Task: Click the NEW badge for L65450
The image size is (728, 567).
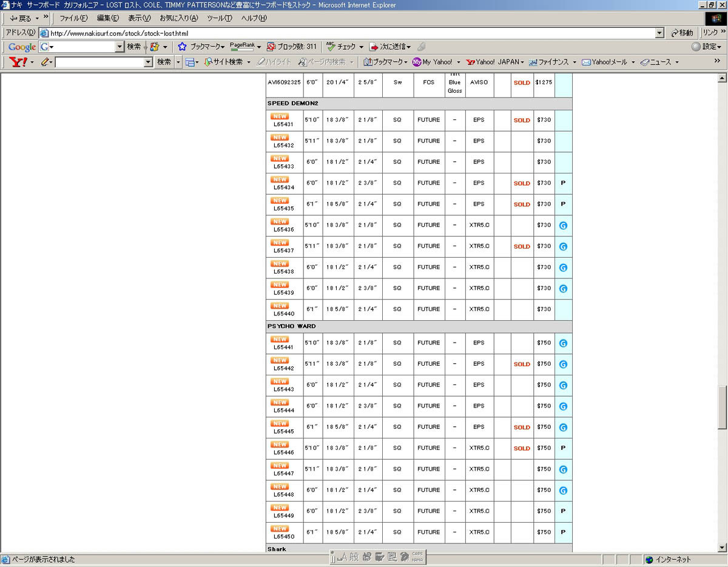Action: (280, 528)
